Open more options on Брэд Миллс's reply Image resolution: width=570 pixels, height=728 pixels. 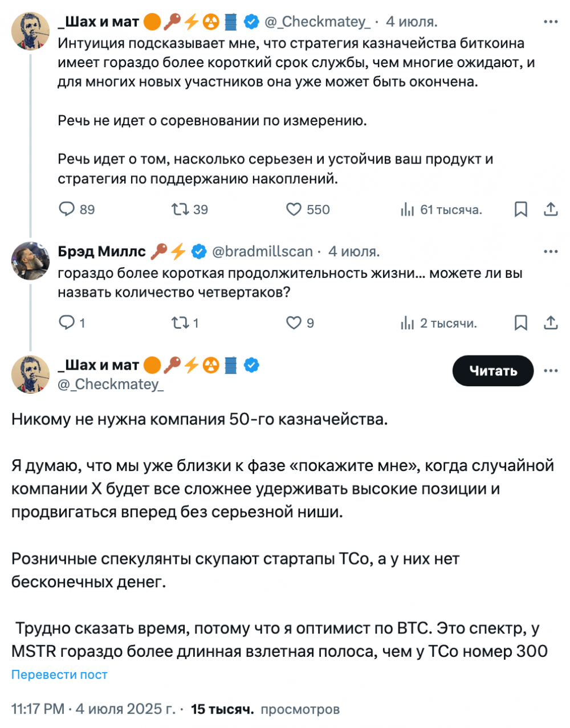coord(551,251)
